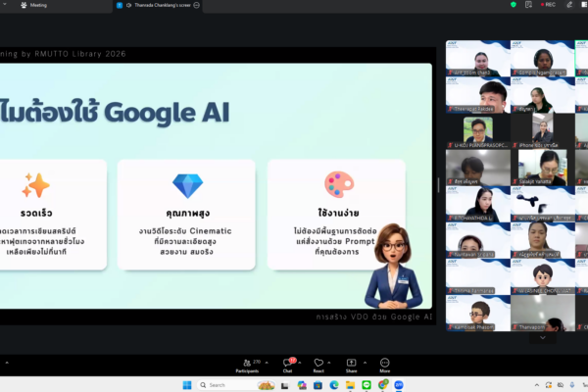
Task: Expand the Chat options arrow
Action: click(x=300, y=363)
